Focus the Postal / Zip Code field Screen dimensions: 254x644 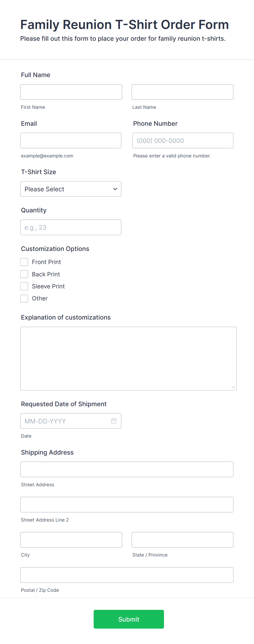point(127,575)
